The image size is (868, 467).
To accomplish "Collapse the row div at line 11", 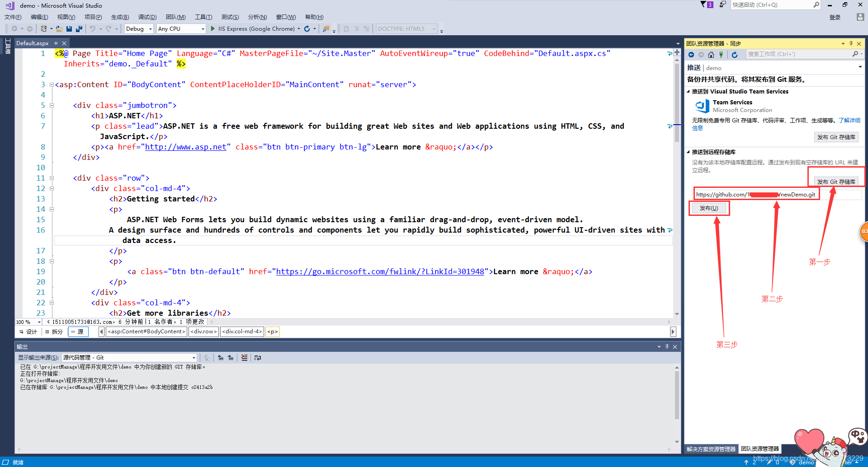I will (52, 178).
